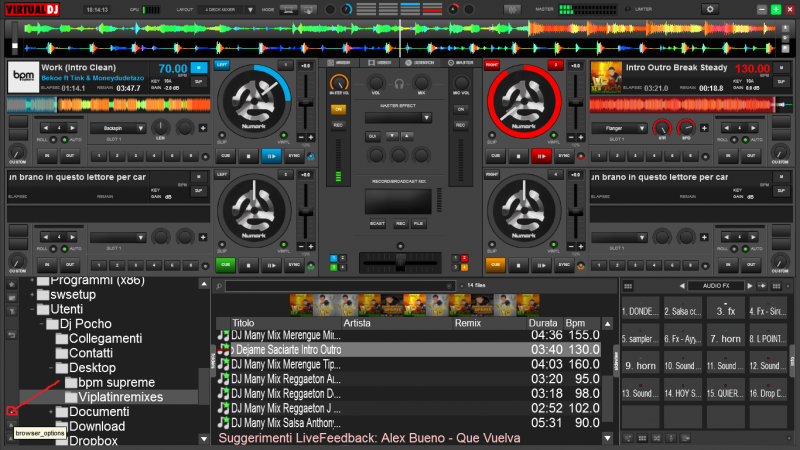Go to the next sampler bank with the right arrow
This screenshot has width=800, height=450.
coord(749,286)
